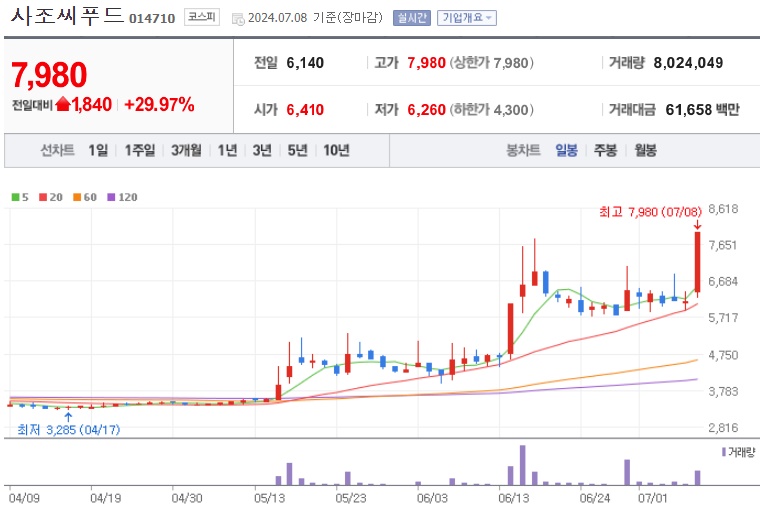Click the 05/13 date axis label

(269, 498)
